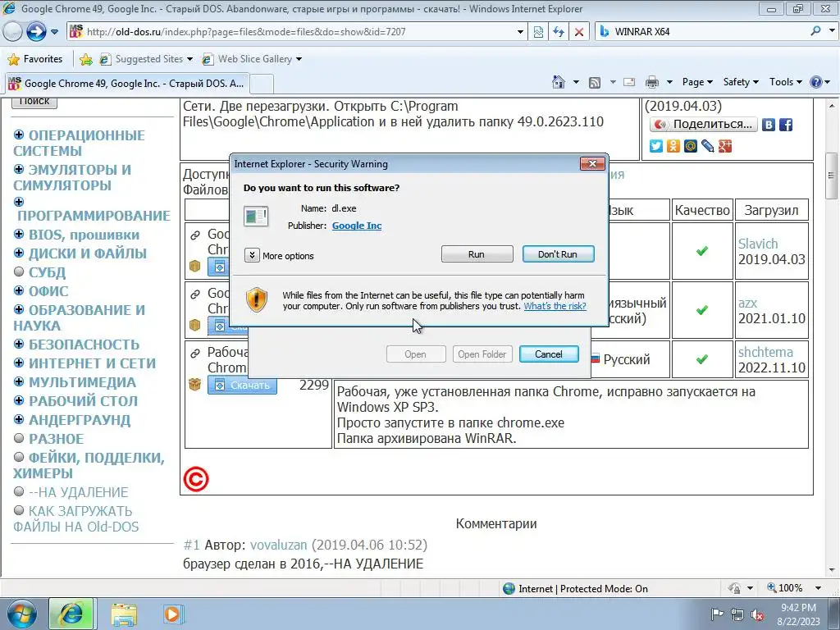Image resolution: width=840 pixels, height=630 pixels.
Task: Open the ДИСКИ И ФАЙЛЫ category
Action: [87, 253]
